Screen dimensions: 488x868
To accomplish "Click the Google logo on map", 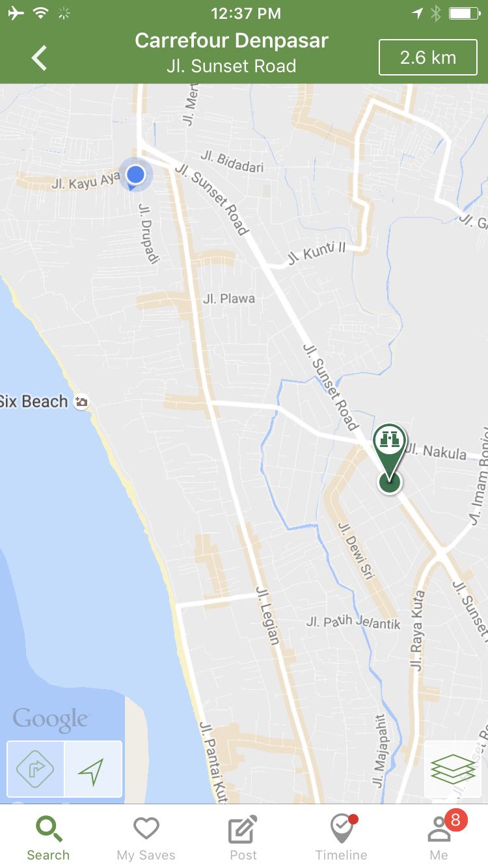I will click(50, 720).
